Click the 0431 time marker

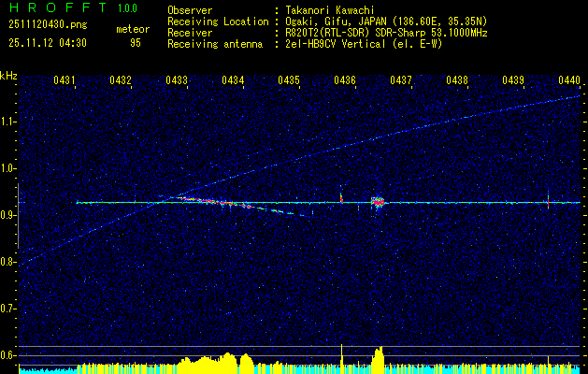click(64, 79)
